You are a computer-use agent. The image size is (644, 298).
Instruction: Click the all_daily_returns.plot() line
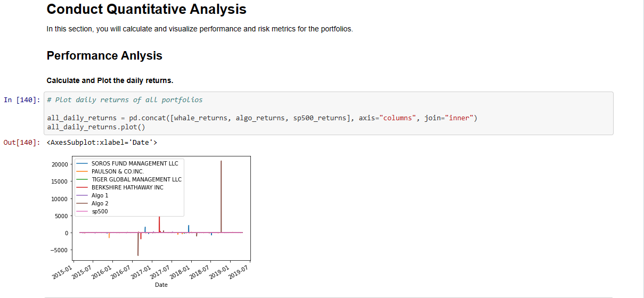[96, 127]
